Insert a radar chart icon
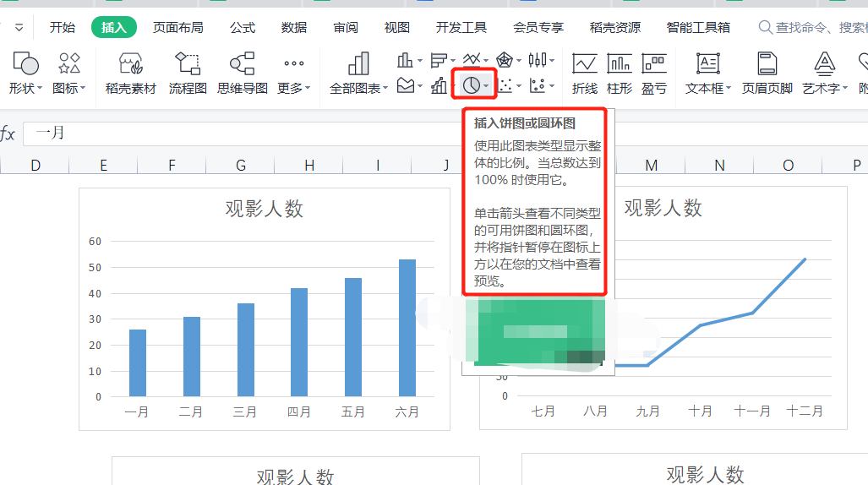 [505, 59]
